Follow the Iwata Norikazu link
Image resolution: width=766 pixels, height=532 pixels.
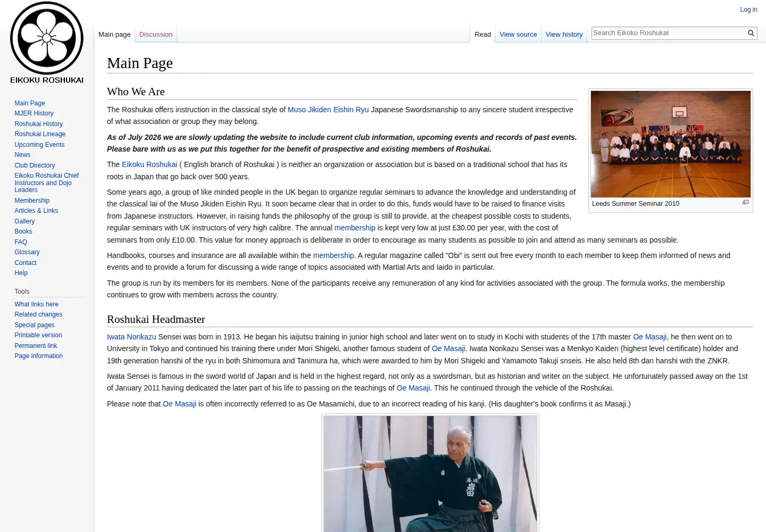[131, 337]
